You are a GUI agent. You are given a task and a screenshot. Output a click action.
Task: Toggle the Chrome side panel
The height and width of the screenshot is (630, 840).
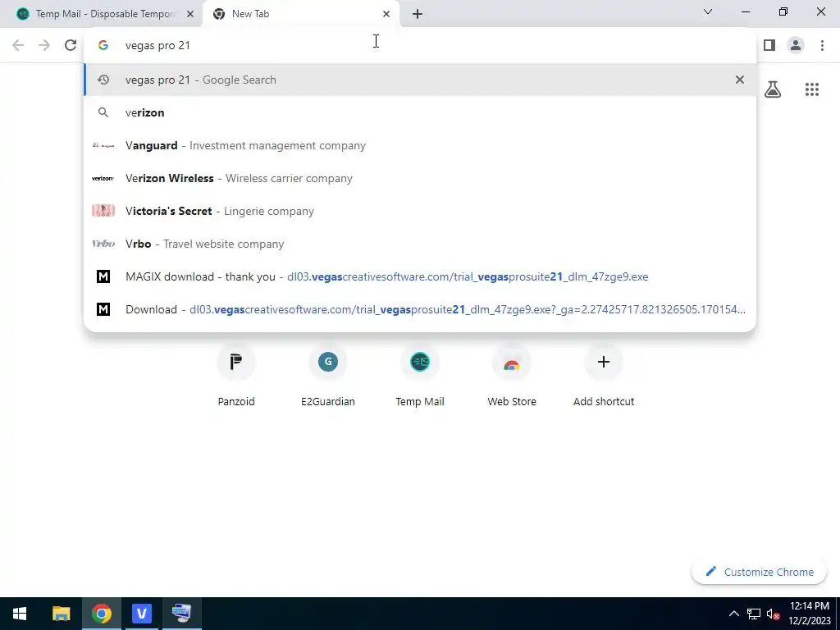(769, 45)
